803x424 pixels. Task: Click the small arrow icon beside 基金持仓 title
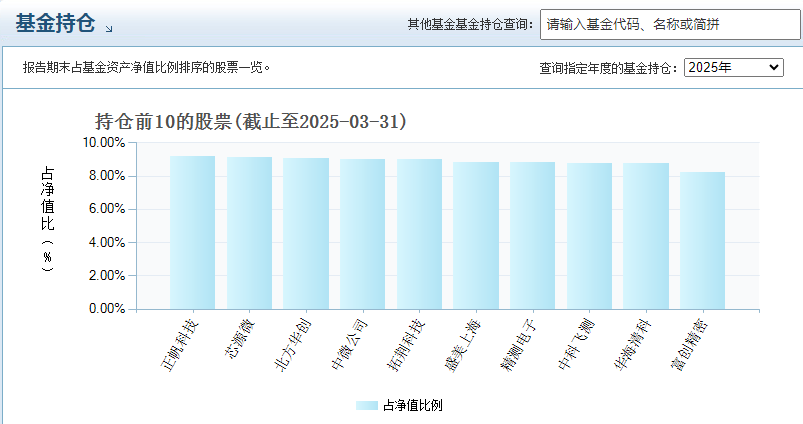coord(109,29)
